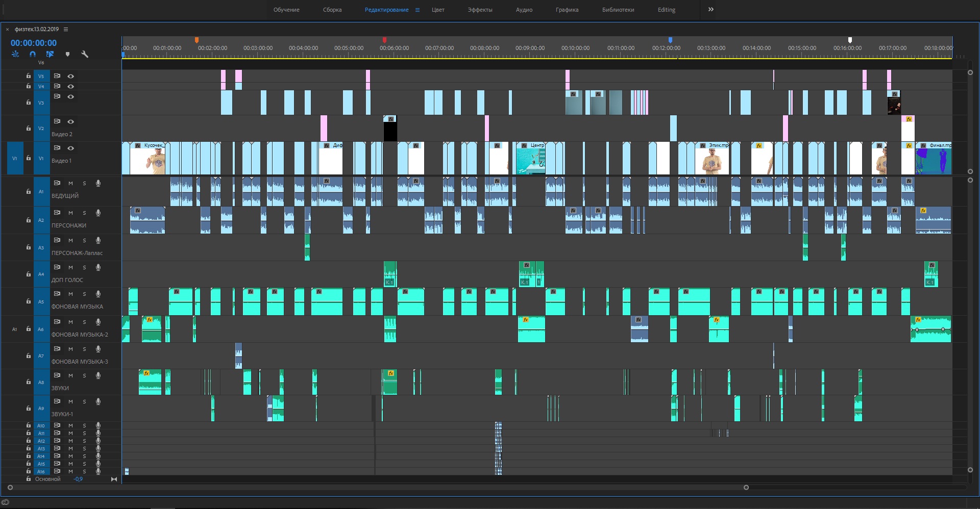This screenshot has width=980, height=509.
Task: Open the status icon at the bottom-left corner
Action: [6, 503]
